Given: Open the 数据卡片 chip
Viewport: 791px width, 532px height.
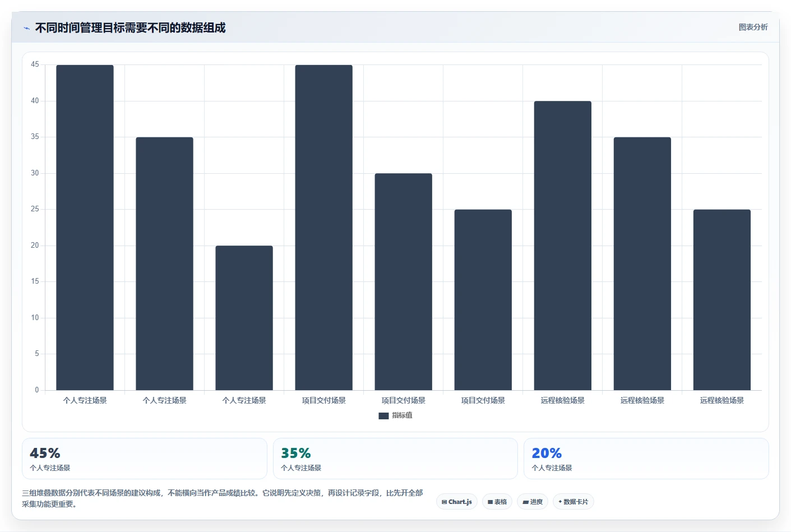Looking at the screenshot, I should [x=573, y=502].
